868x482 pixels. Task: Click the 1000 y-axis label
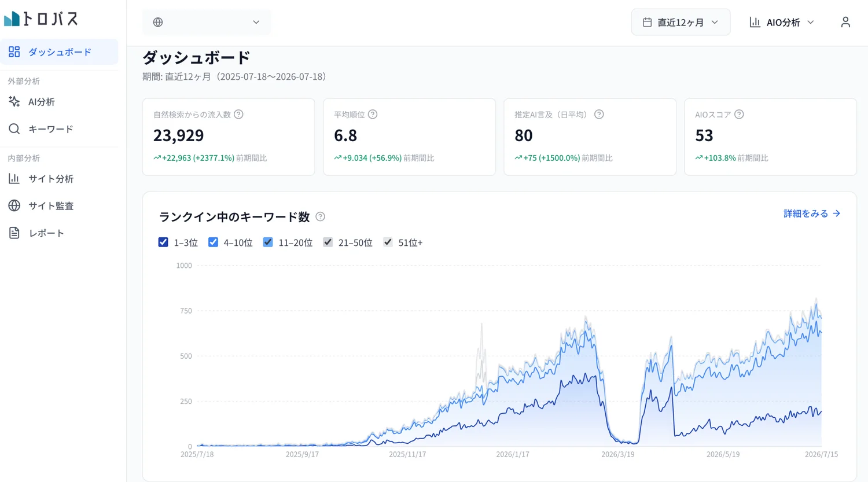coord(184,266)
